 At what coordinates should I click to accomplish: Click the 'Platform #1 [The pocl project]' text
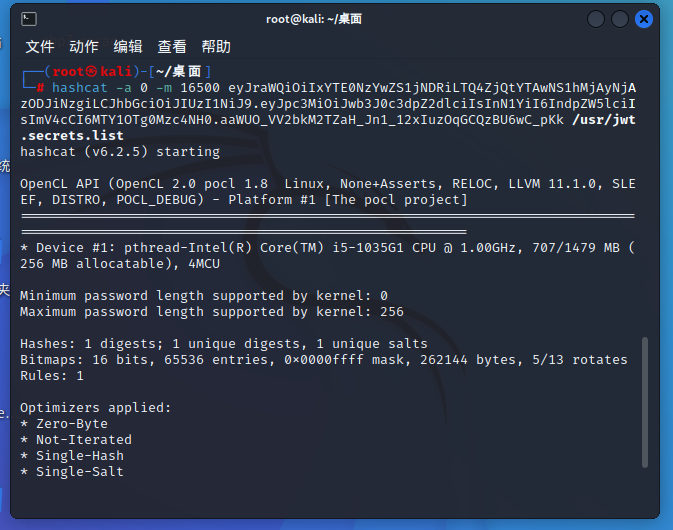[x=348, y=200]
